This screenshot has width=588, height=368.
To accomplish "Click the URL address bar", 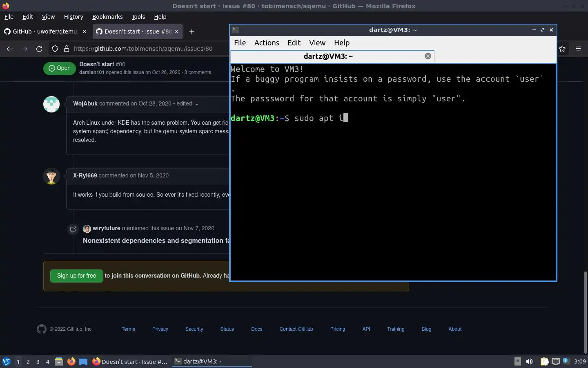I will [x=143, y=49].
